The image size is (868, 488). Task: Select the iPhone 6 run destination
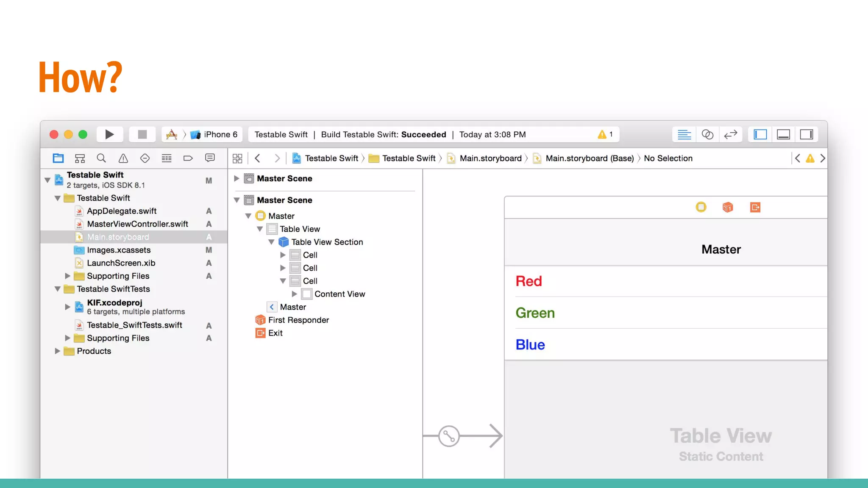pyautogui.click(x=220, y=134)
